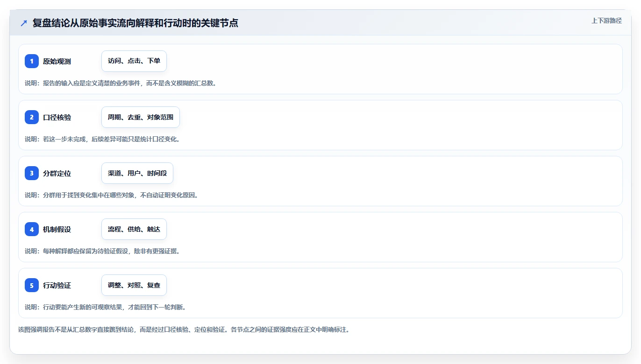The height and width of the screenshot is (364, 641).
Task: Click the 上下游路径 label
Action: point(606,21)
